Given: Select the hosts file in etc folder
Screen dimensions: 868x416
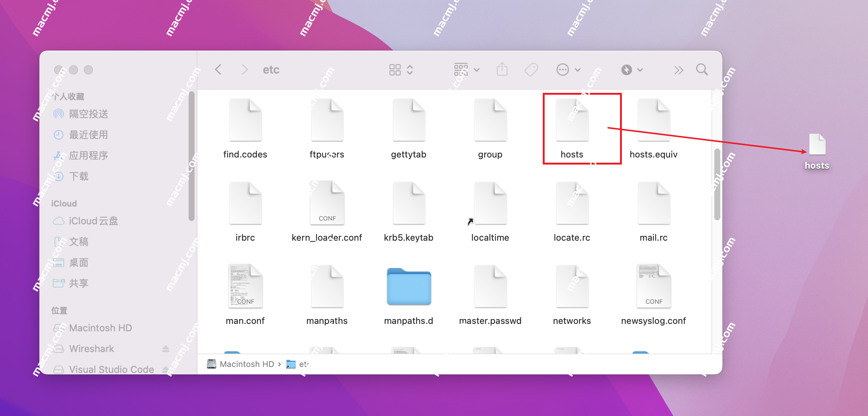Looking at the screenshot, I should [x=572, y=129].
